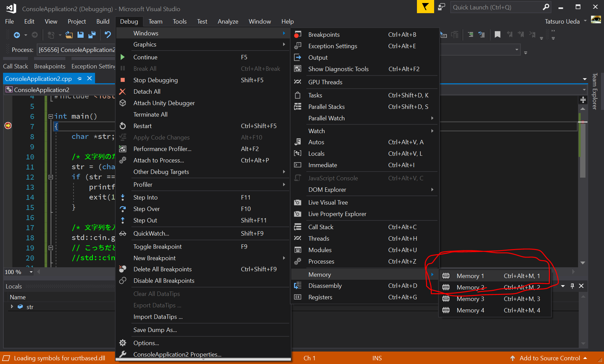Open the 100 % zoom dropdown
The height and width of the screenshot is (364, 604).
(31, 272)
